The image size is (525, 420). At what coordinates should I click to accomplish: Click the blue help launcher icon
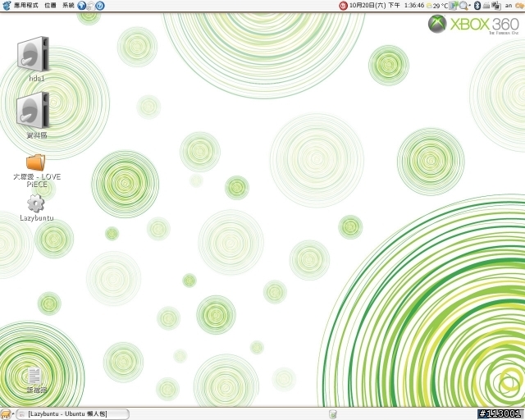(100, 6)
